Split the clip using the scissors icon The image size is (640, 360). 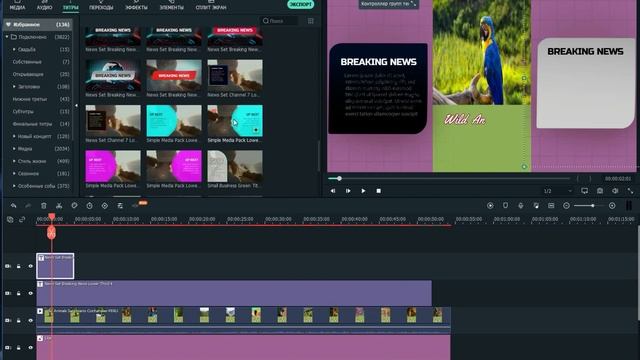(x=59, y=206)
